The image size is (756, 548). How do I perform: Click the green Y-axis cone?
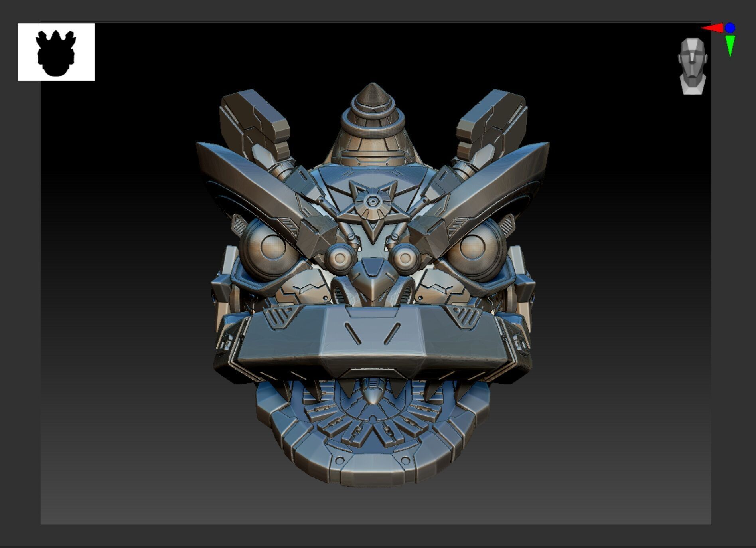(730, 46)
